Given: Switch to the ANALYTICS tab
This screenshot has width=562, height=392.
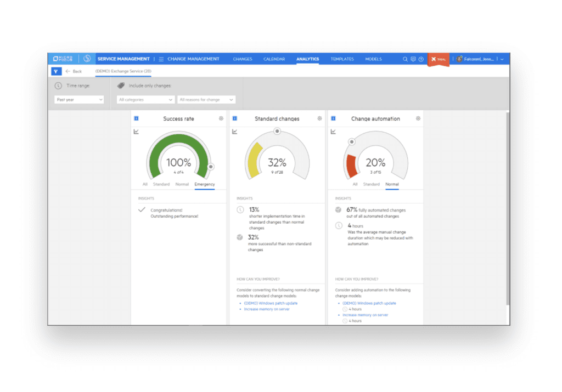Looking at the screenshot, I should click(307, 59).
